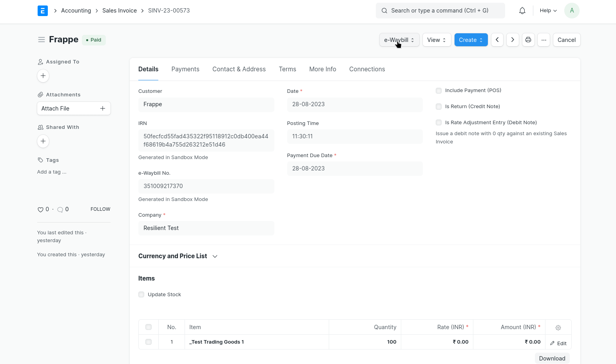Click the FOLLOW link
The height and width of the screenshot is (364, 616).
coord(100,209)
